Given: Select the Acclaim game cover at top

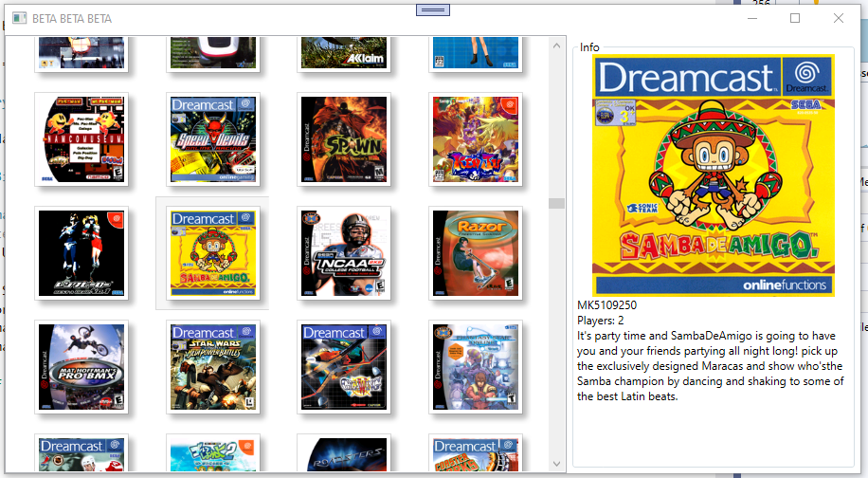Looking at the screenshot, I should coord(344,52).
